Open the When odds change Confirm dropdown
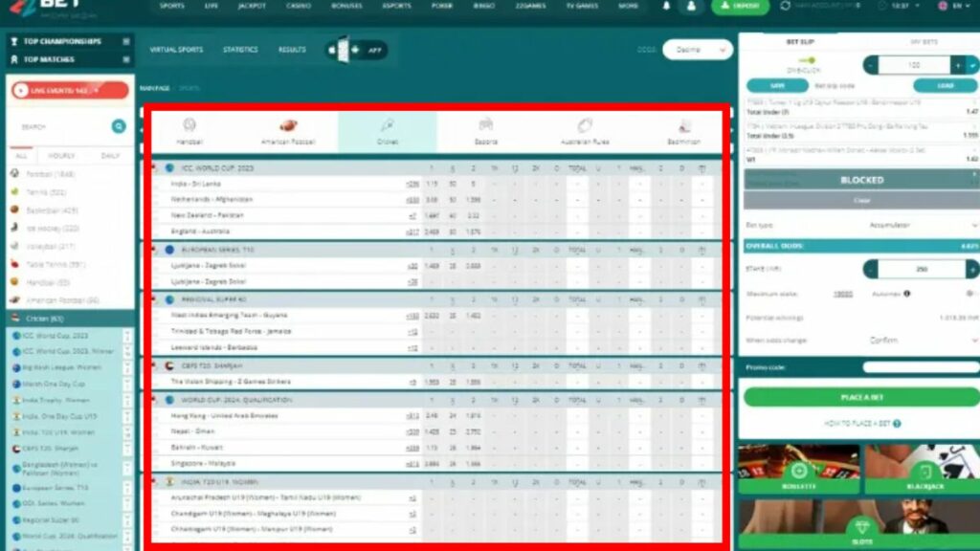This screenshot has height=551, width=980. click(x=923, y=341)
